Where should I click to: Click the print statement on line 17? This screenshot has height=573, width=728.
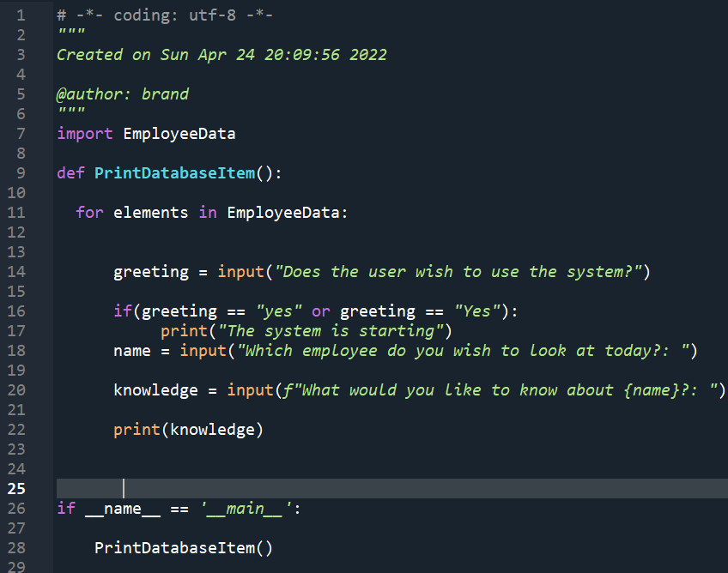(184, 330)
